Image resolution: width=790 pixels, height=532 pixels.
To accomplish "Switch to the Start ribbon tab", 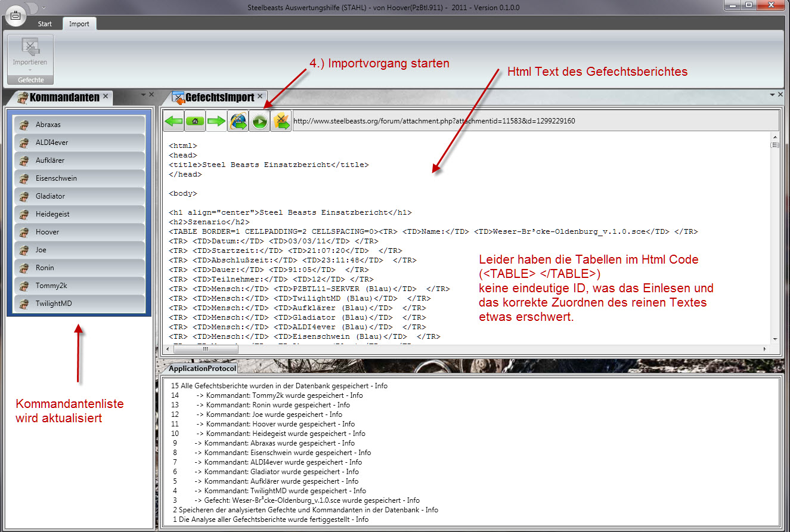I will [45, 24].
